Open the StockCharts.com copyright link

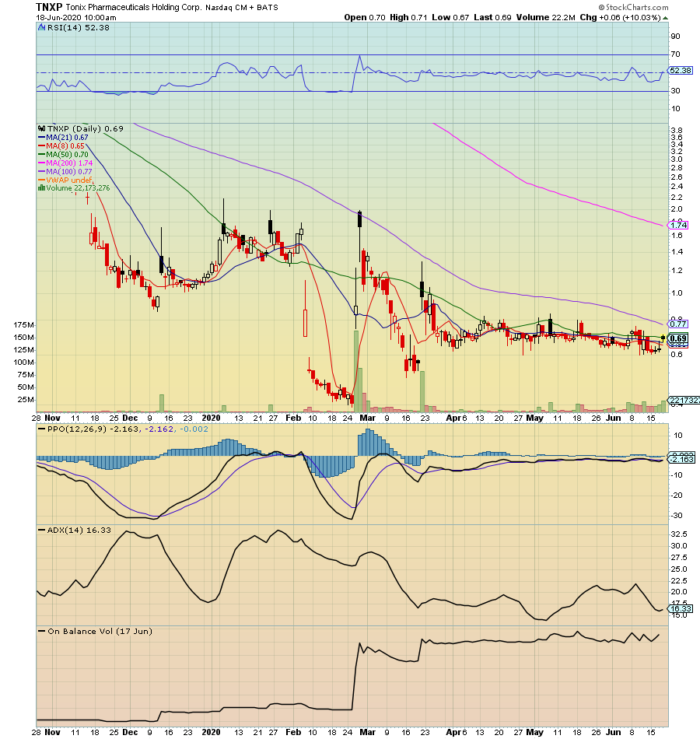pyautogui.click(x=634, y=7)
